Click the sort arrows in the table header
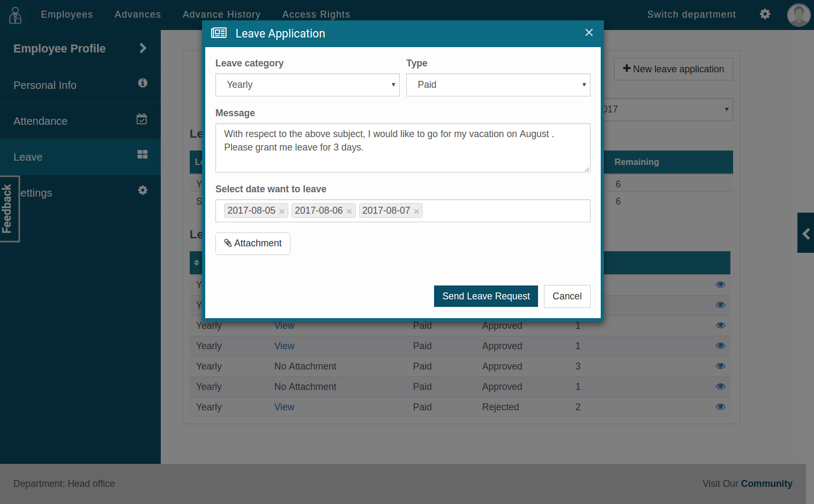 [x=196, y=262]
